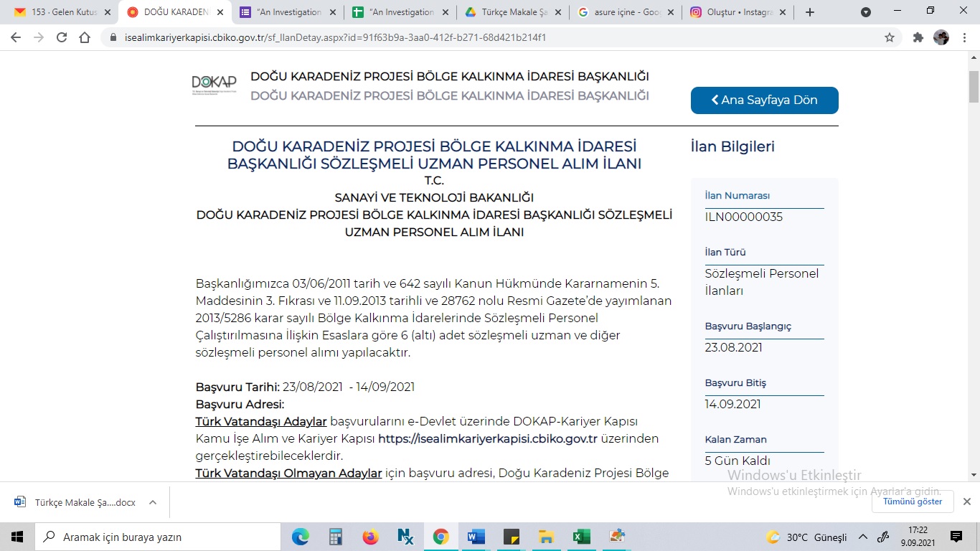The height and width of the screenshot is (551, 980).
Task: Open the weather widget showing 30°C Güneşli
Action: (806, 537)
